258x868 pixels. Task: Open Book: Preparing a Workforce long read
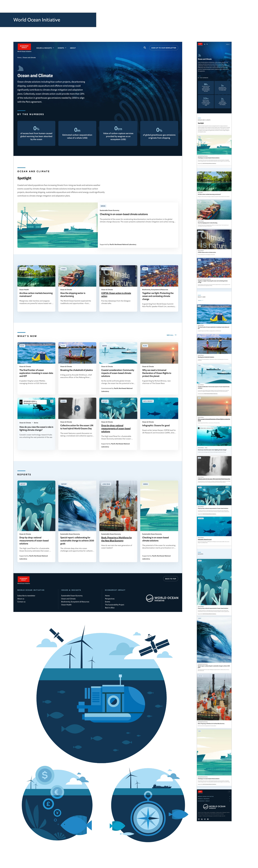click(117, 539)
